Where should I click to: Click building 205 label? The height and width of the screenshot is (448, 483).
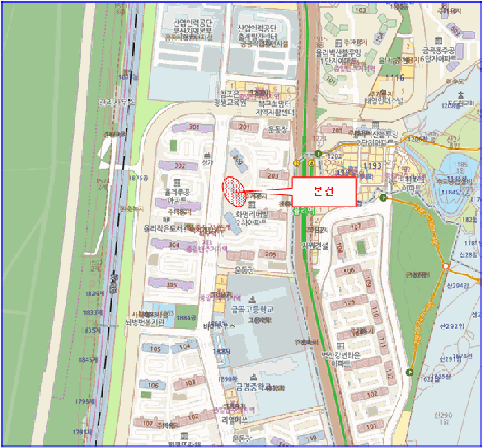click(270, 254)
